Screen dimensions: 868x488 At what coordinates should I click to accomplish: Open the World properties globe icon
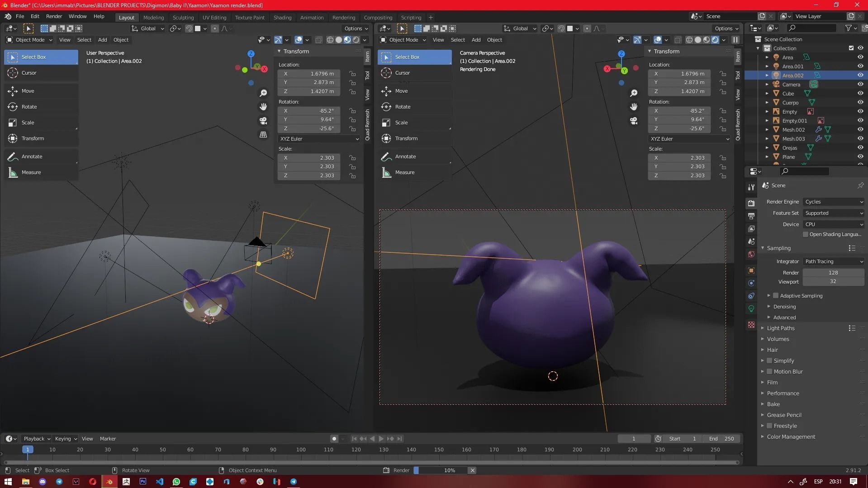(x=751, y=254)
